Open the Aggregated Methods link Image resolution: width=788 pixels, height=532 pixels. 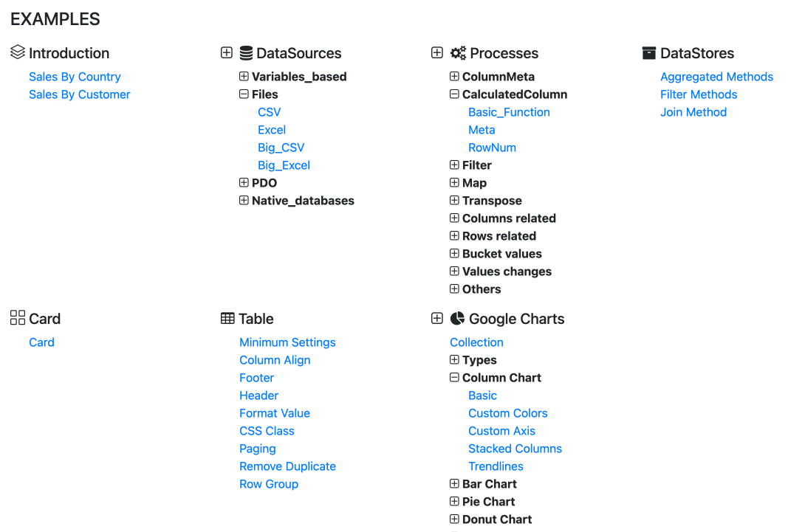coord(716,77)
